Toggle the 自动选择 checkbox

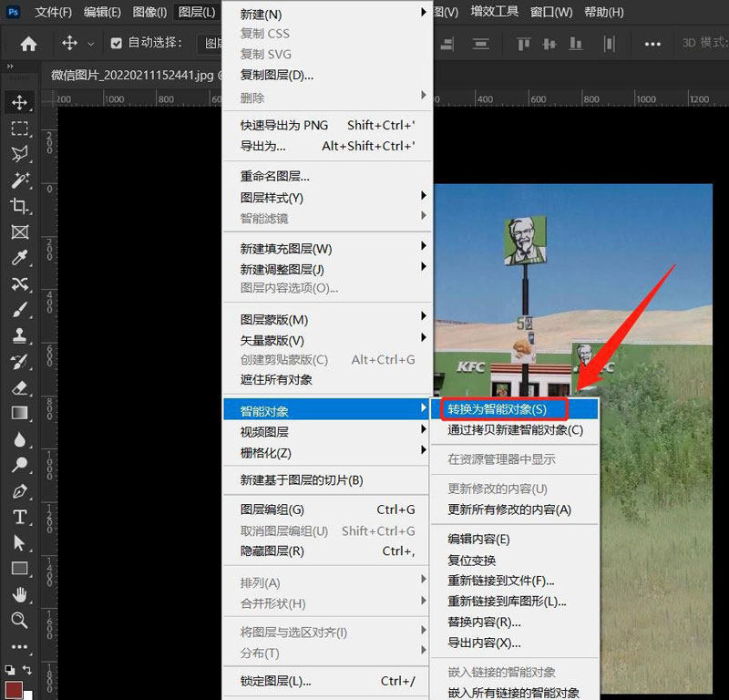pos(117,43)
